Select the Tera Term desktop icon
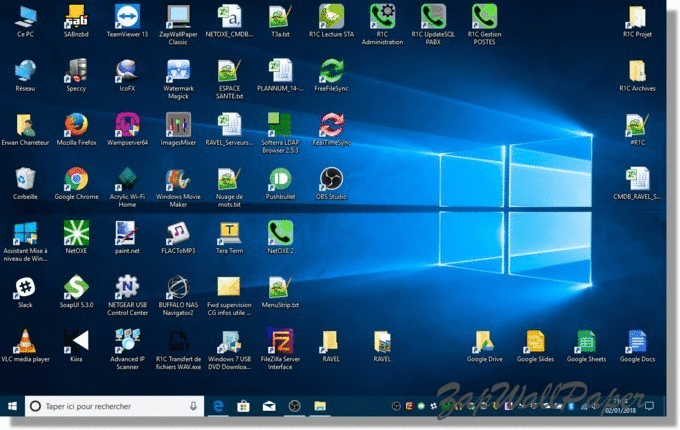 click(x=229, y=232)
